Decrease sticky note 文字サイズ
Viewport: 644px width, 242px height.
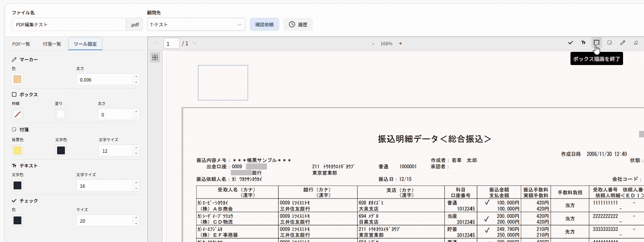[136, 154]
